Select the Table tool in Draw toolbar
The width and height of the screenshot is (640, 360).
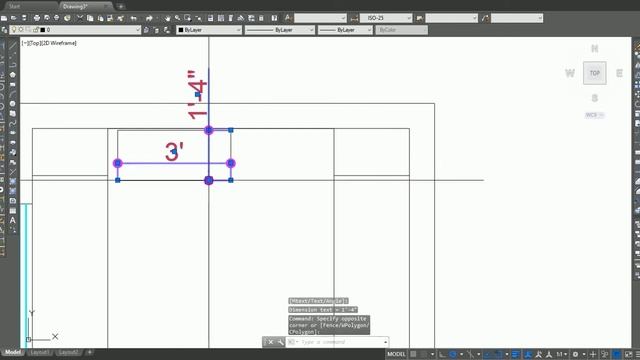(13, 211)
